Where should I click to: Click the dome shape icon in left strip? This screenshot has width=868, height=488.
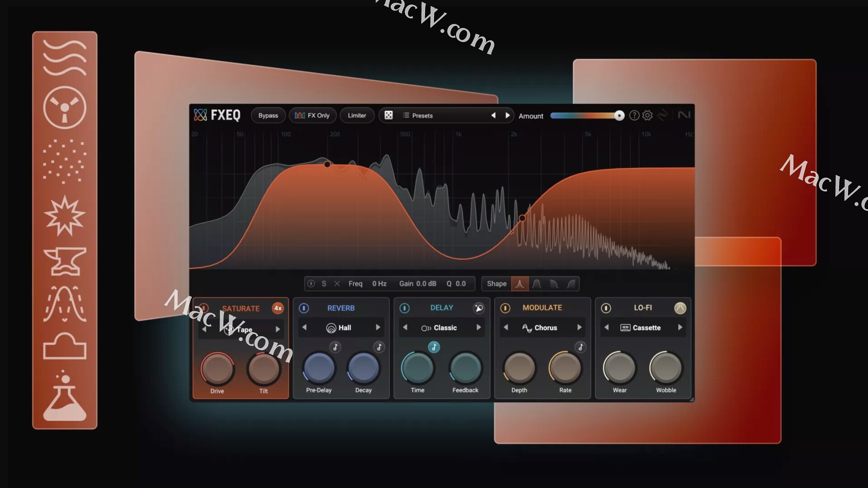pyautogui.click(x=65, y=346)
